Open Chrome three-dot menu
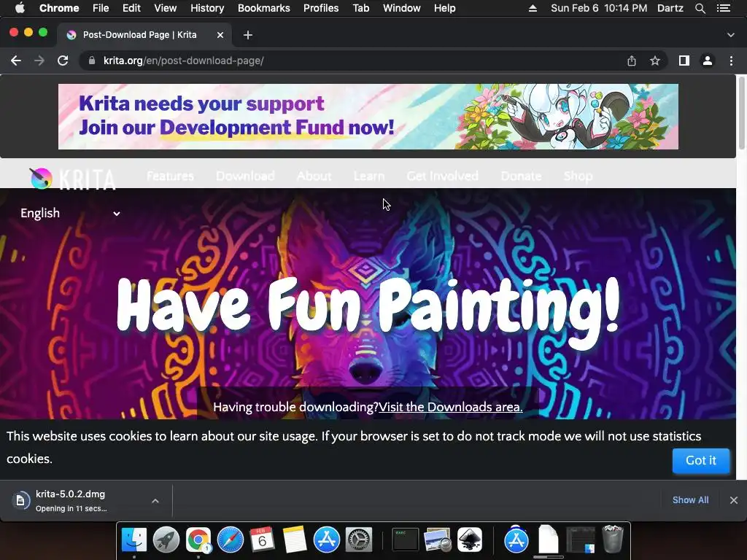The image size is (747, 560). pos(731,61)
